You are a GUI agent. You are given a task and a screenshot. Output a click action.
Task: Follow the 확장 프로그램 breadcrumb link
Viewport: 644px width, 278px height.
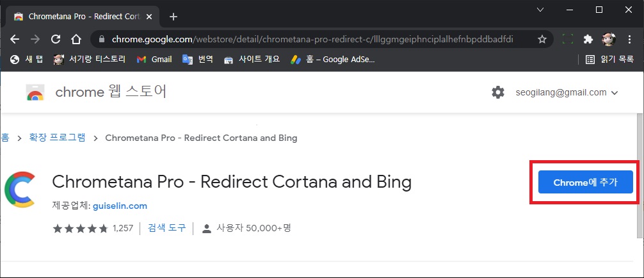pos(57,138)
